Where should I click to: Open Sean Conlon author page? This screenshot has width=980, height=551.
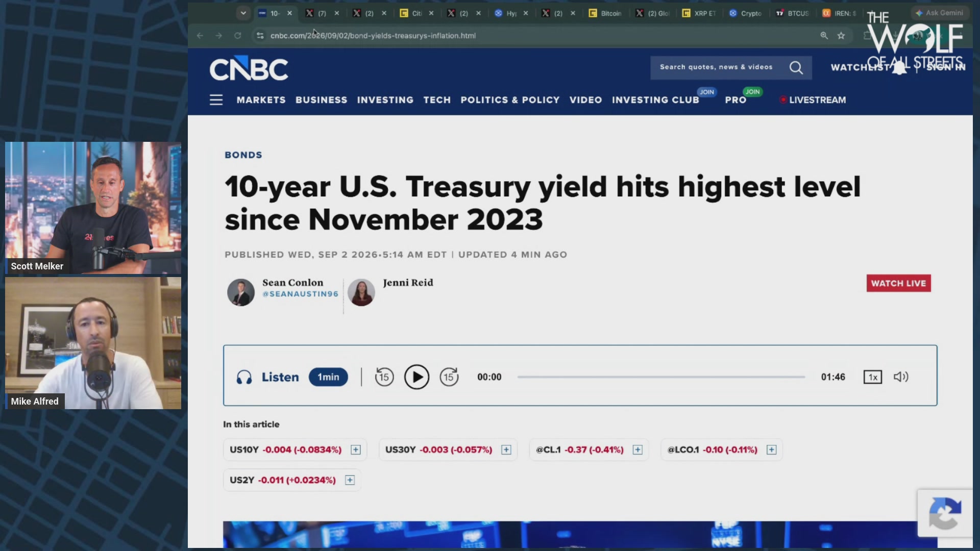click(292, 283)
